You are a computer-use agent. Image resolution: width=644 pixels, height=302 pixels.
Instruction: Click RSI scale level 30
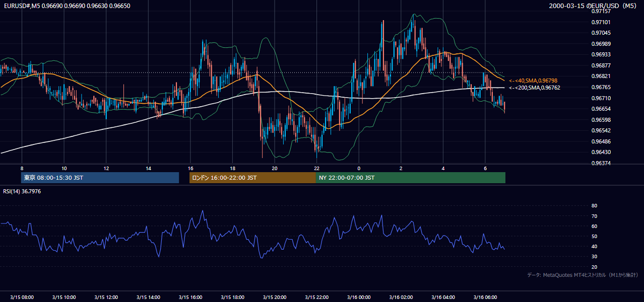[x=595, y=257]
